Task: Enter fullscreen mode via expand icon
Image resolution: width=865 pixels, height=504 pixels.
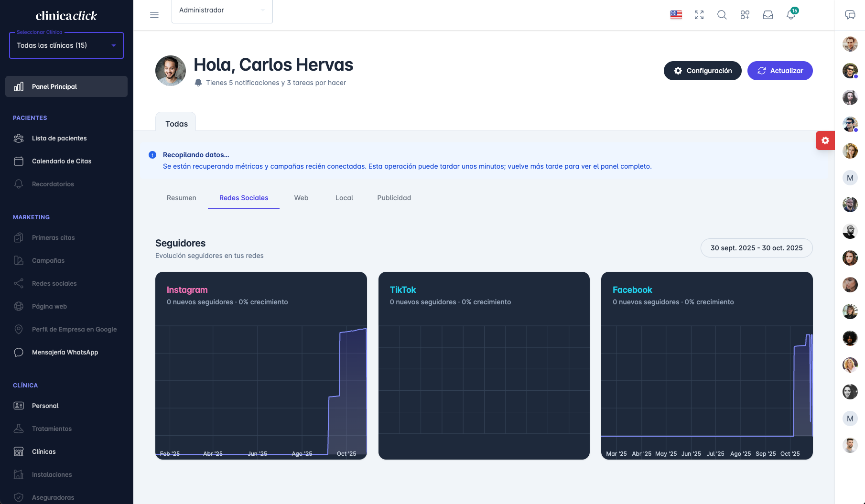Action: [x=699, y=15]
